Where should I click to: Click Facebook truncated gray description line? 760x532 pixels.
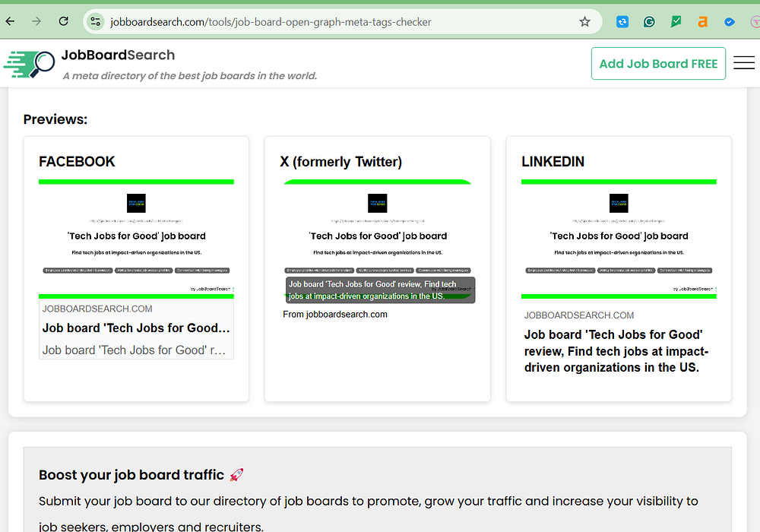134,350
